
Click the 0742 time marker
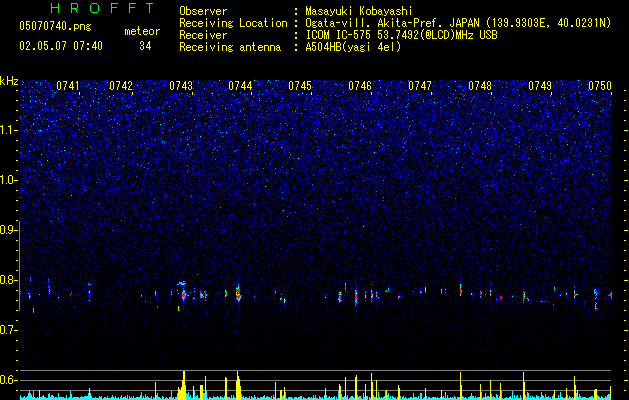[x=121, y=86]
